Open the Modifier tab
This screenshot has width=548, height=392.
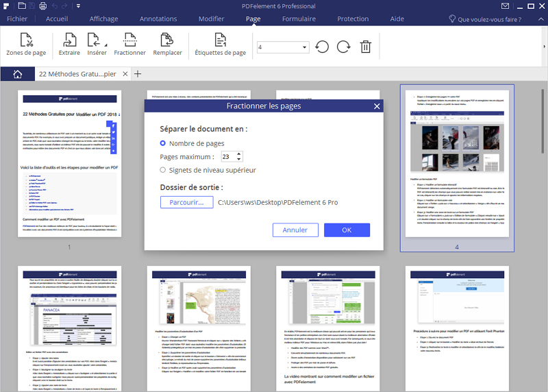(x=211, y=19)
